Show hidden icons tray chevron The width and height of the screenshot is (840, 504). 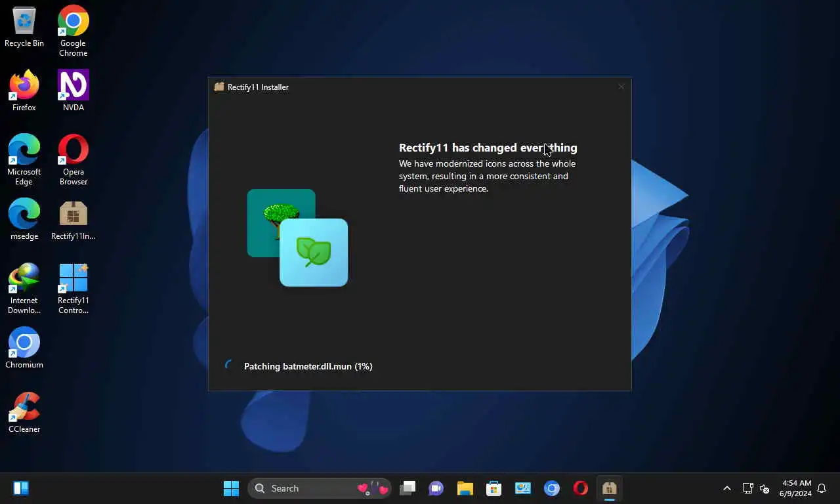pos(727,488)
